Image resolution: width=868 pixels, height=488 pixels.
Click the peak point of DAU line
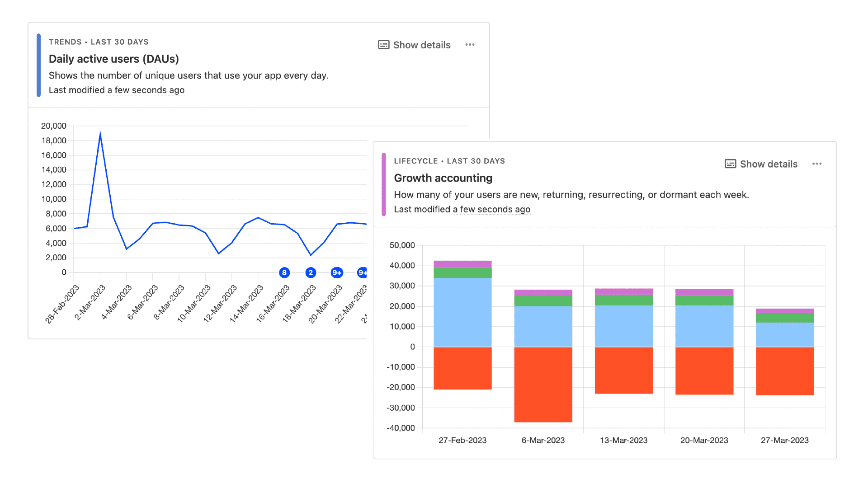click(100, 132)
